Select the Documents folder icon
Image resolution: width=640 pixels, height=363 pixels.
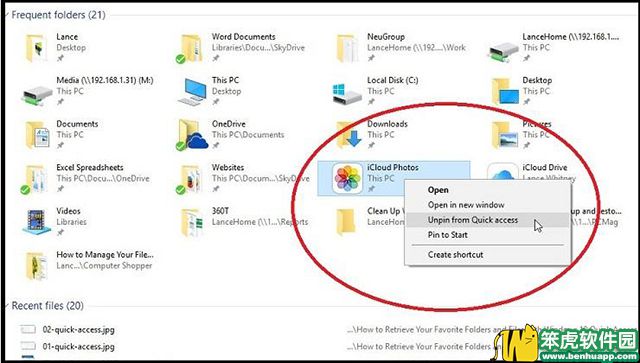coord(38,135)
